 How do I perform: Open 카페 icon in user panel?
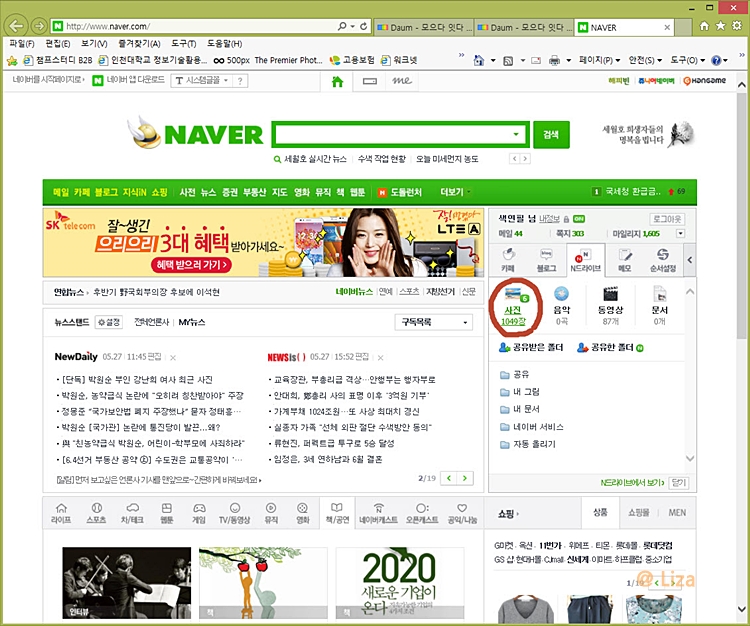[508, 260]
